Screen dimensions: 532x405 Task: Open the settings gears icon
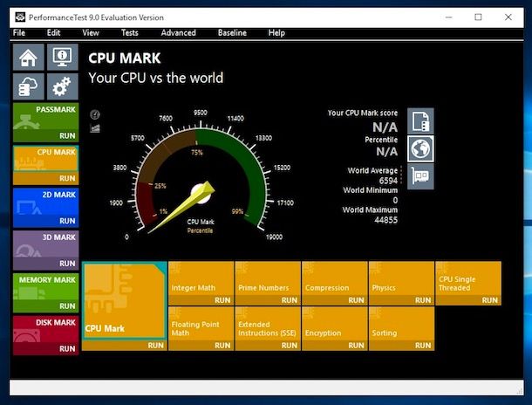point(63,86)
